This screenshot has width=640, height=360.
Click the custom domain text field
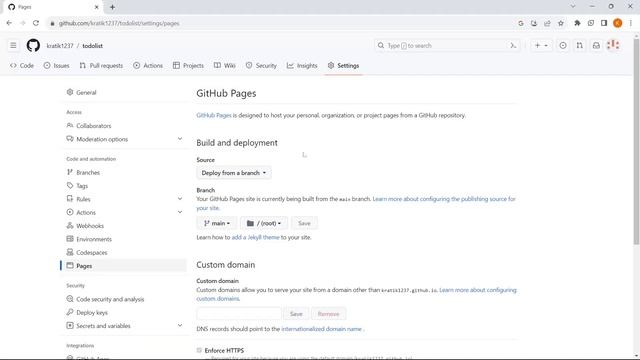tap(239, 314)
